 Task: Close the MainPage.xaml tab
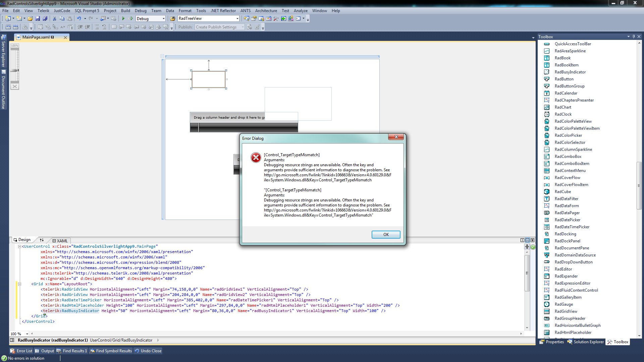point(65,37)
